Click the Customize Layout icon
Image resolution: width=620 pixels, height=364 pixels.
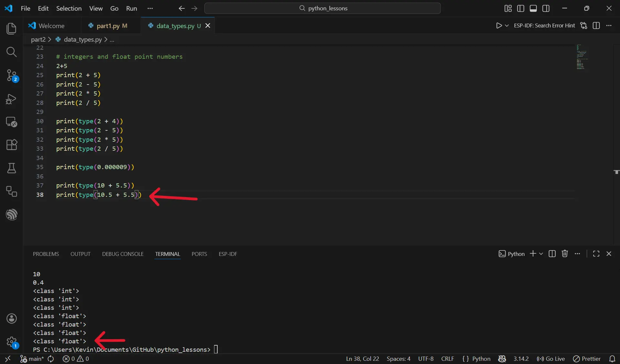click(508, 8)
